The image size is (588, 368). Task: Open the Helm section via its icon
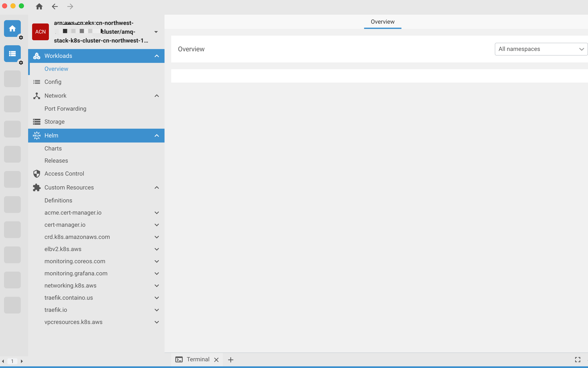[x=36, y=136]
